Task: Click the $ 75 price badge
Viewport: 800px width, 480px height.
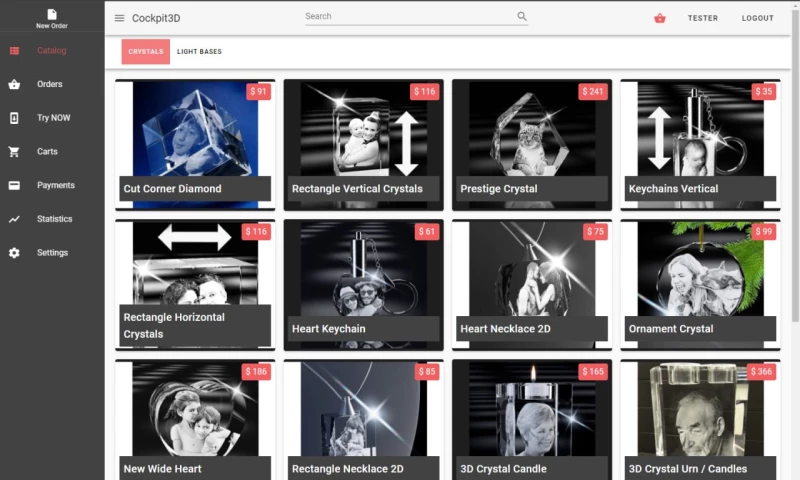Action: [595, 232]
